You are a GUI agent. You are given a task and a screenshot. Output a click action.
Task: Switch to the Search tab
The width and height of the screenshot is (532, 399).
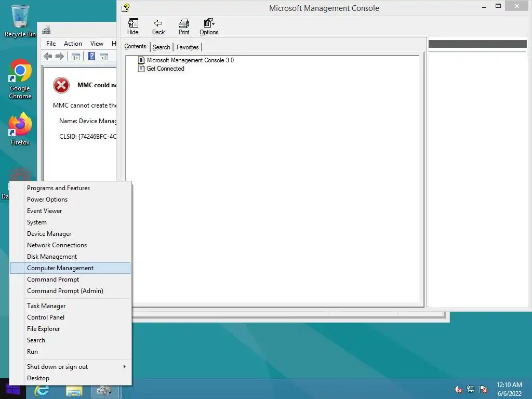click(x=161, y=47)
